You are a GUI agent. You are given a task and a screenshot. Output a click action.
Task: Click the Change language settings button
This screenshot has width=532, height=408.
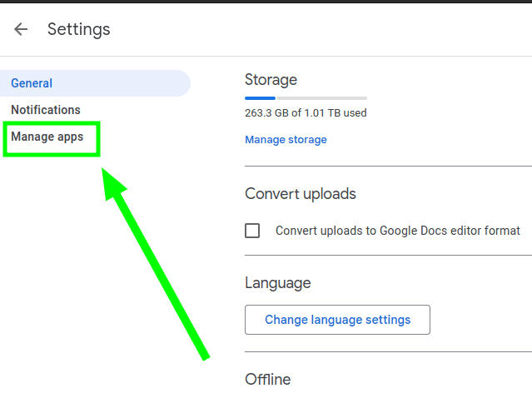point(337,320)
